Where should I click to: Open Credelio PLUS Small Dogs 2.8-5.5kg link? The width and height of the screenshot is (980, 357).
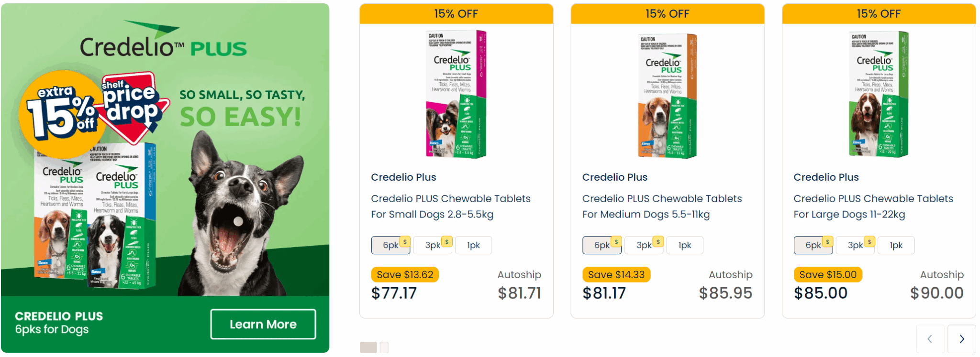(450, 206)
